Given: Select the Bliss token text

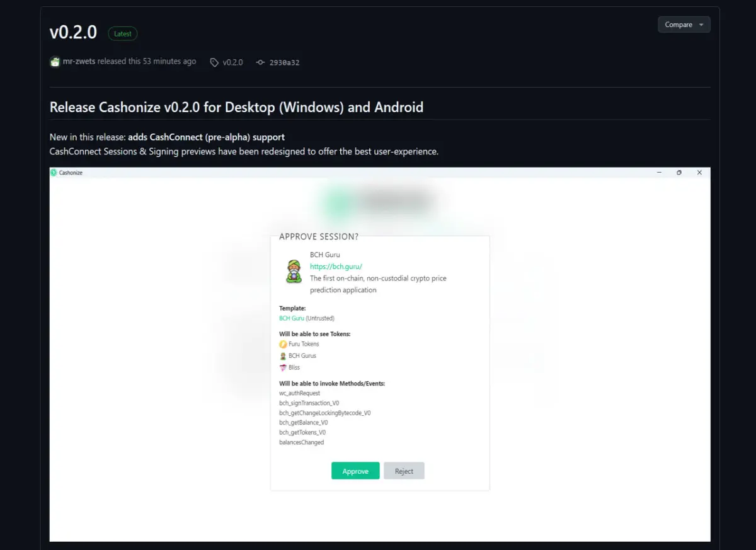Looking at the screenshot, I should [x=294, y=367].
